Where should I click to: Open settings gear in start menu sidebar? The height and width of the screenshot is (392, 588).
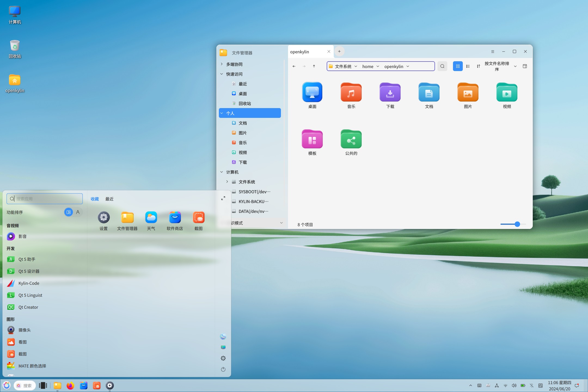click(223, 358)
